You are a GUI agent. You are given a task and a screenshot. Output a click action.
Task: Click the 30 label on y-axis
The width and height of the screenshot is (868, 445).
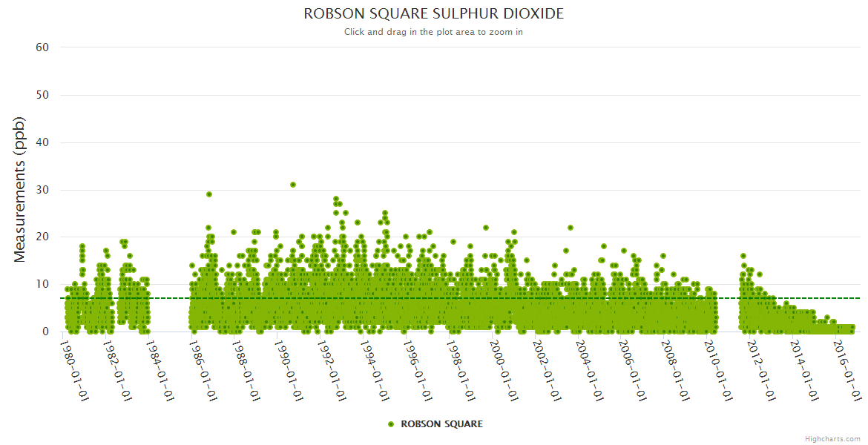click(42, 190)
